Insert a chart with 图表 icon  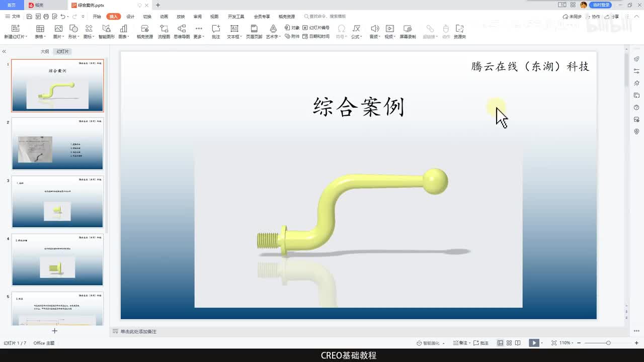tap(123, 28)
